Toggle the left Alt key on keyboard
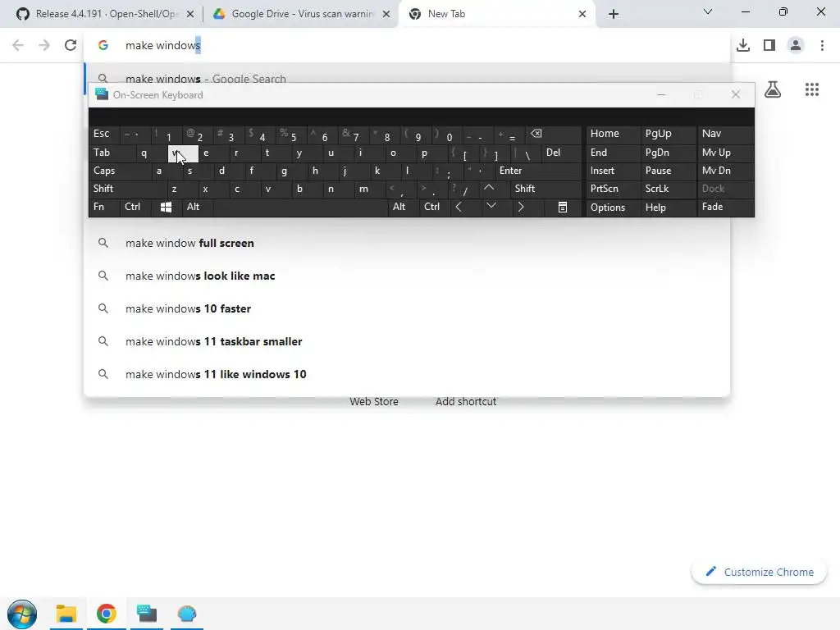Viewport: 840px width, 630px height. point(197,207)
